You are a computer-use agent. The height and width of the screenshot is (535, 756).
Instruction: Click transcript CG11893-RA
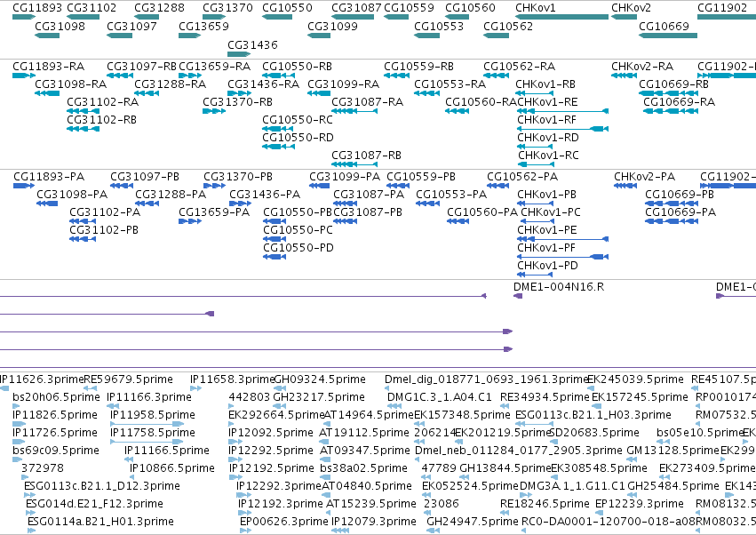48,66
